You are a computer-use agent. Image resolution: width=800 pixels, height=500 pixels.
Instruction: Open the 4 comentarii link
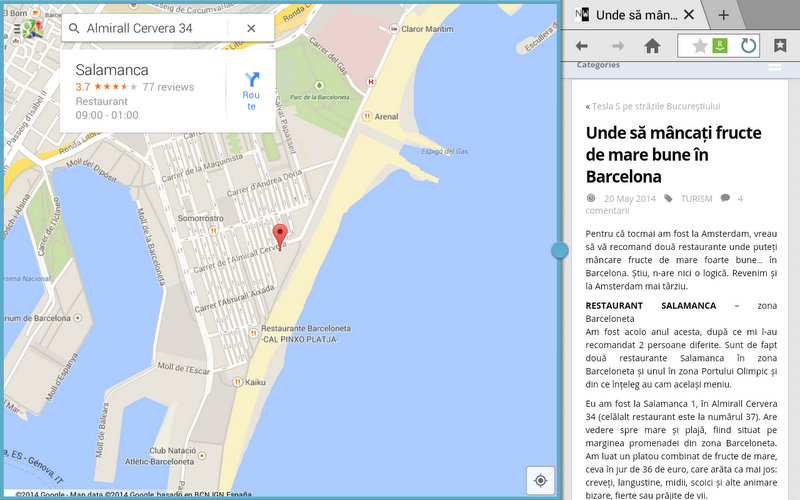click(x=664, y=205)
